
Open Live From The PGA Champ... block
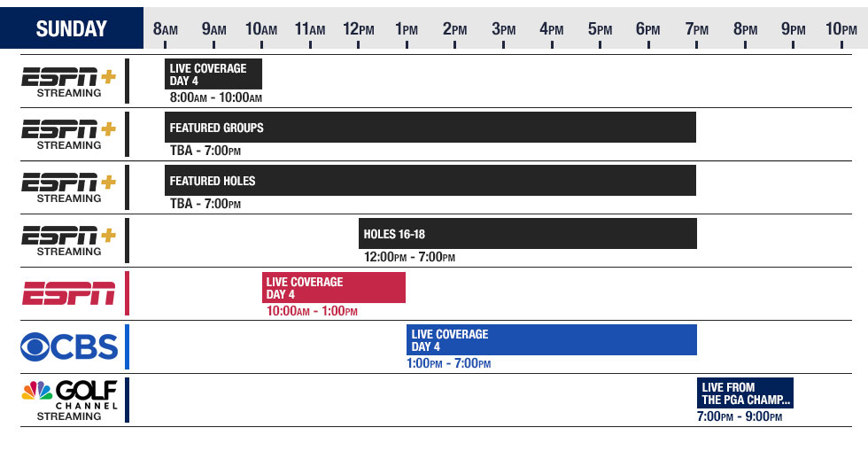[744, 393]
